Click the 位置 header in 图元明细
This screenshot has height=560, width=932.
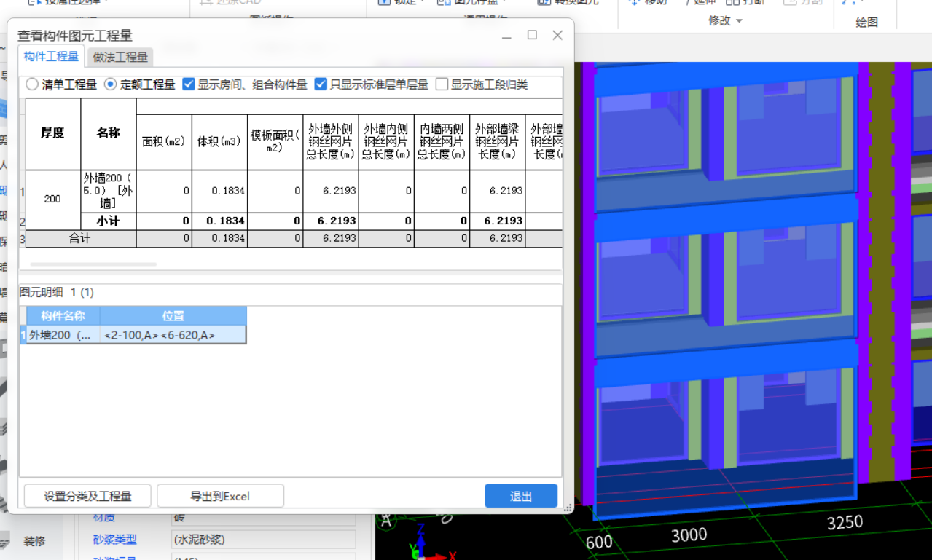pos(173,316)
